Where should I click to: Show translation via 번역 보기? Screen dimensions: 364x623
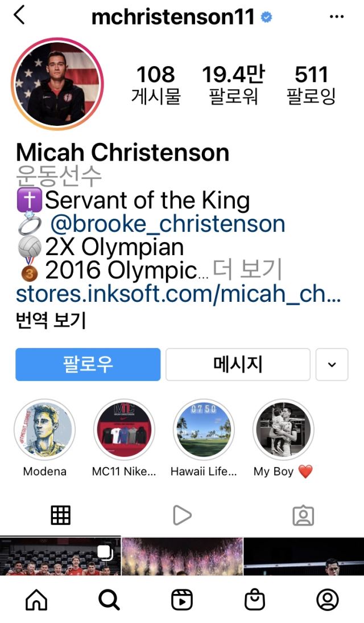click(x=51, y=320)
